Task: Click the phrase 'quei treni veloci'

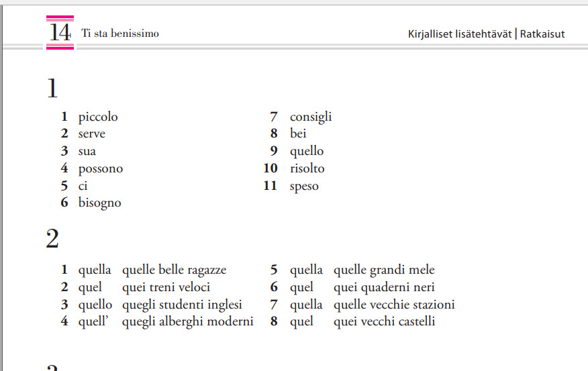Action: pos(166,287)
